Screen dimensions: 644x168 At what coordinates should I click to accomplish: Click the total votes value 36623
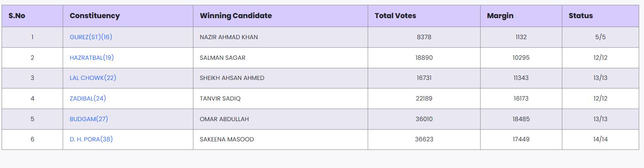pyautogui.click(x=424, y=139)
